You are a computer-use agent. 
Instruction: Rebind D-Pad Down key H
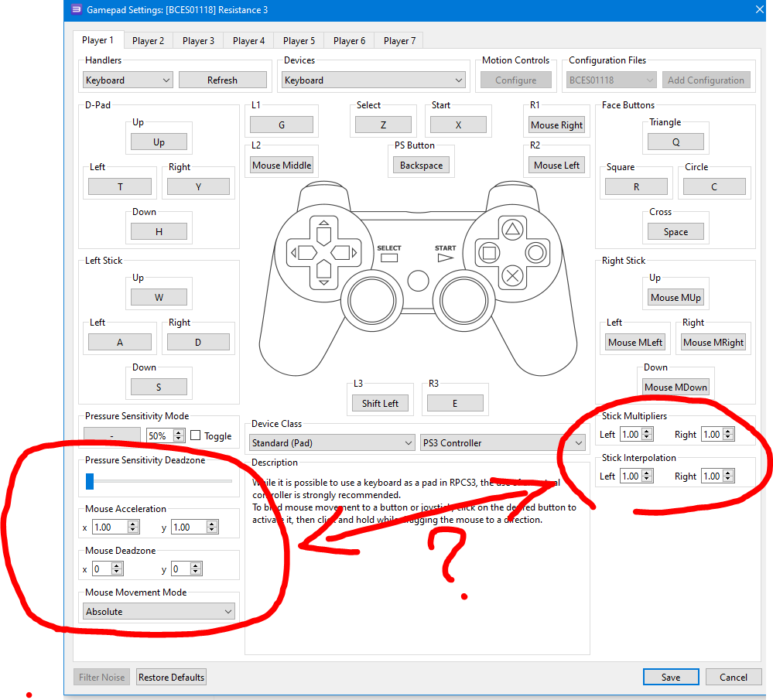click(x=159, y=232)
